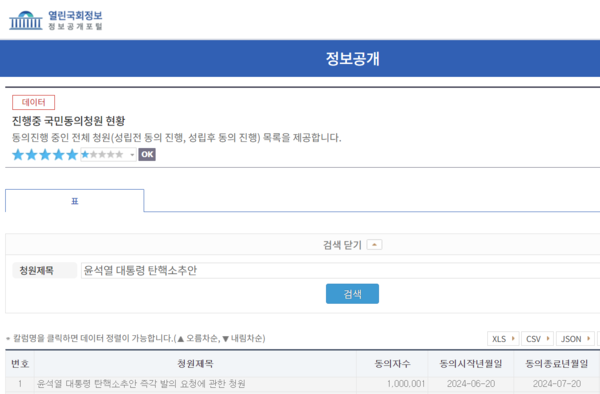Focus the 청원제목 search input field
Screen dimensions: 600x394
point(340,270)
